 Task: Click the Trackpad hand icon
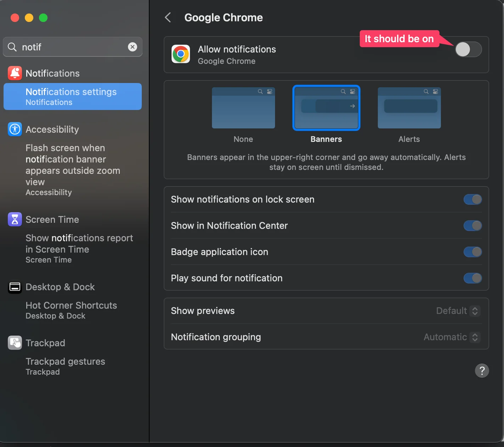pyautogui.click(x=15, y=343)
